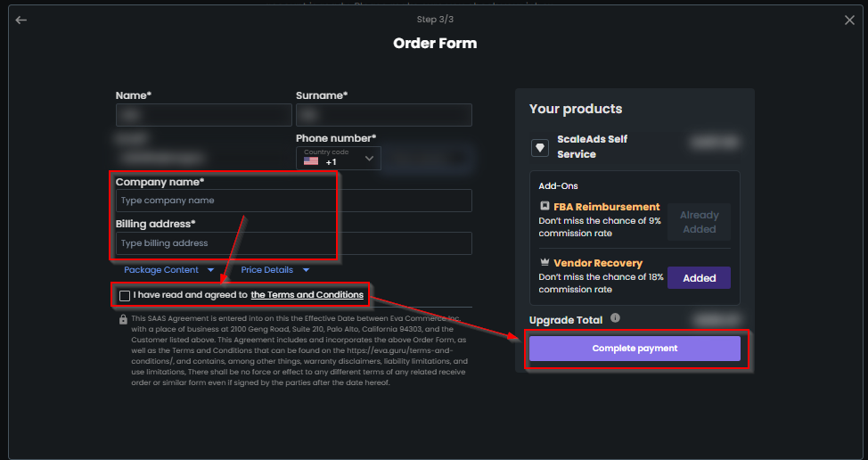
Task: Click the Already Added FBA button
Action: pos(699,222)
